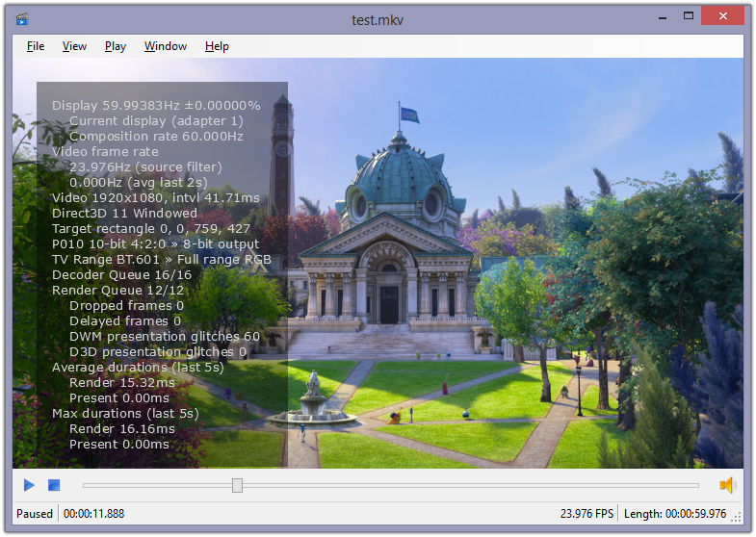Click the Render 15.32ms line
Screen dimensions: 756x537
click(122, 383)
